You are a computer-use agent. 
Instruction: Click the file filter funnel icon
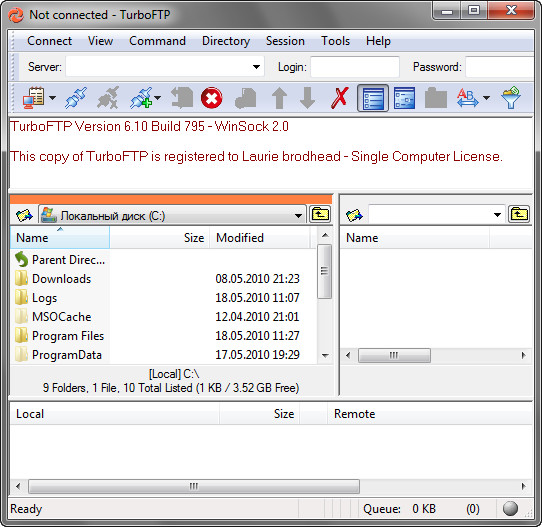511,98
